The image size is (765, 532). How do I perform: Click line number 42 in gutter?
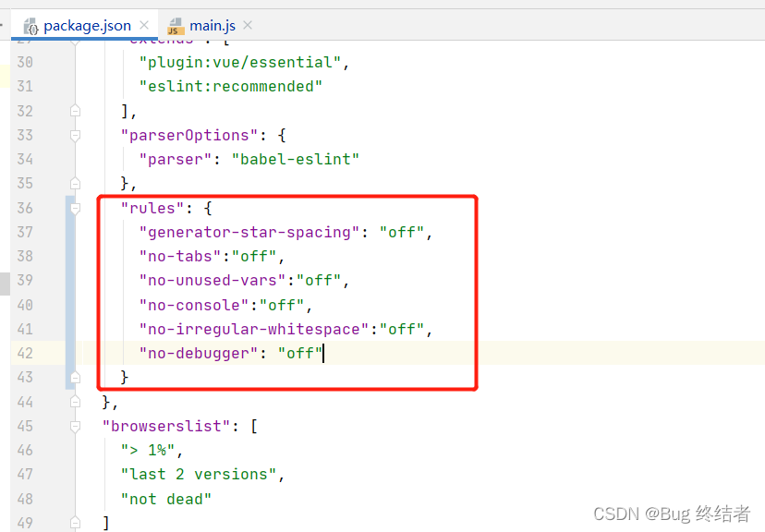point(25,354)
